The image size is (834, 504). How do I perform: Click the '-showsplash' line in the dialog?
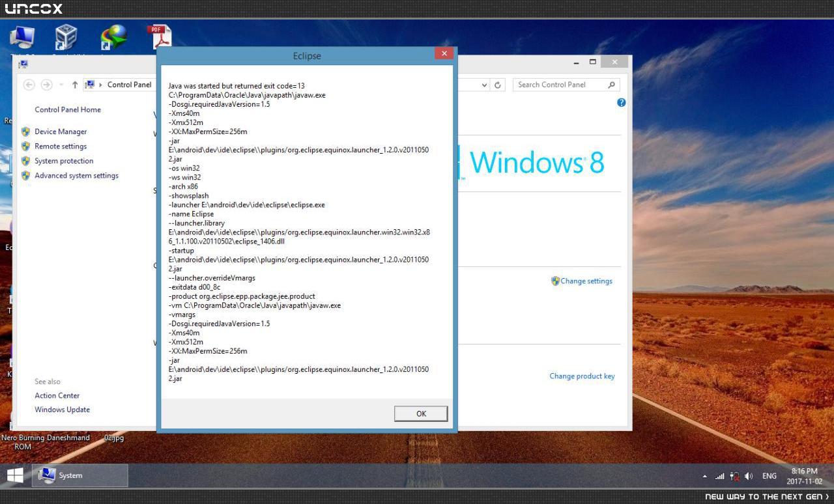188,195
